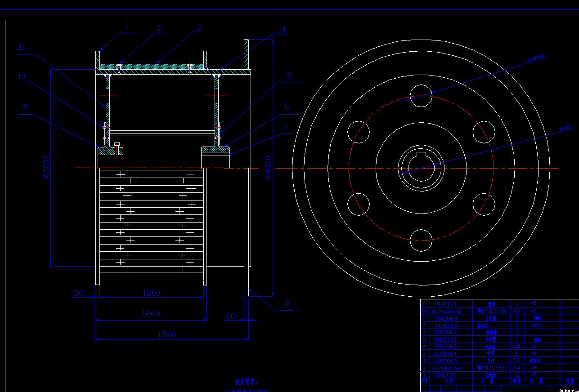Click part code 0102069 in parts table
Screen dimensions: 579x392
pos(445,318)
